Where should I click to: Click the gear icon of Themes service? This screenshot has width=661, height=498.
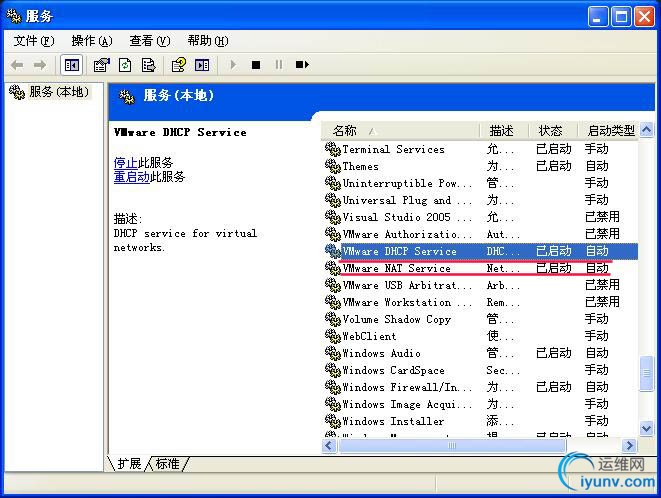(333, 166)
